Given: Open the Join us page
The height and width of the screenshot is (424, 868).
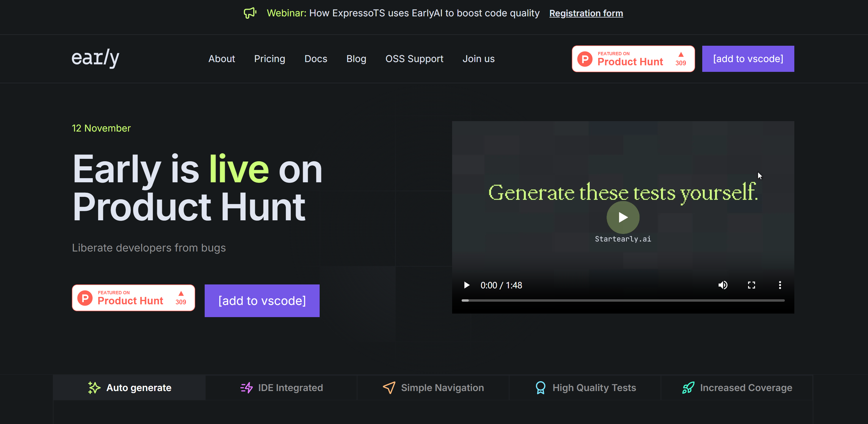Looking at the screenshot, I should pos(479,58).
